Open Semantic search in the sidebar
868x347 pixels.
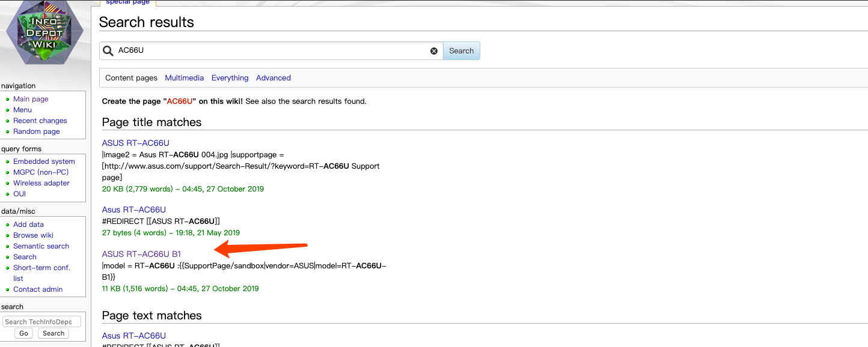[41, 246]
